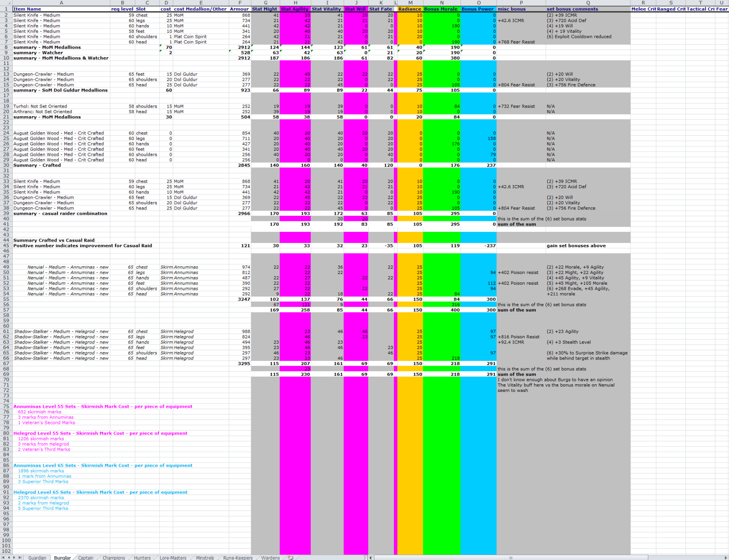
Task: Select column H header
Action: point(295,3)
